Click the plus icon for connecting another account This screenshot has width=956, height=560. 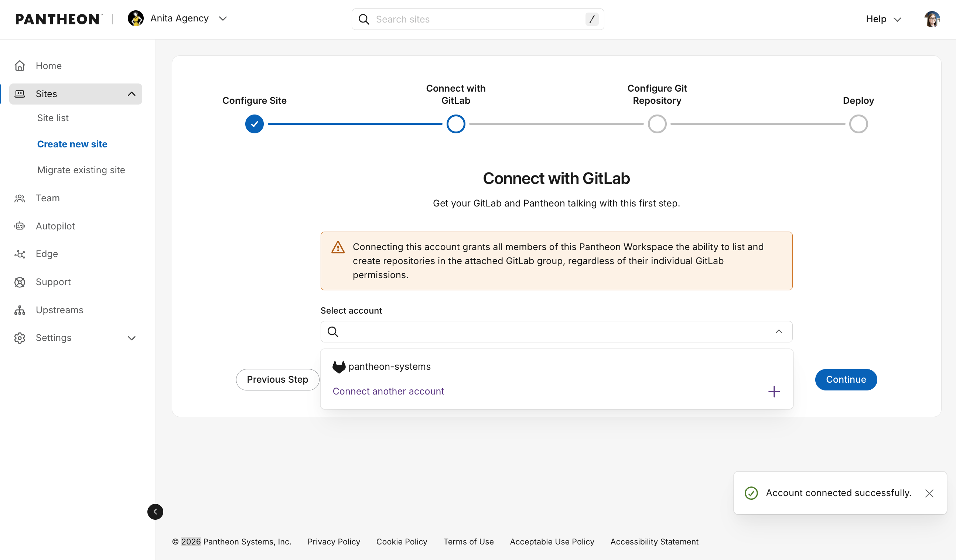tap(774, 391)
